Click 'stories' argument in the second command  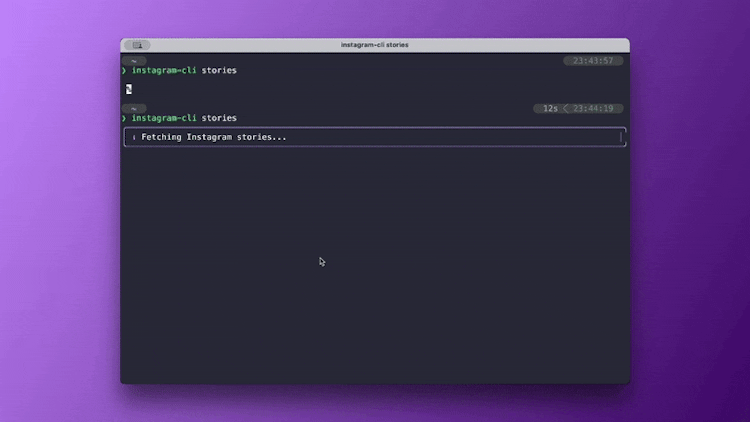219,118
